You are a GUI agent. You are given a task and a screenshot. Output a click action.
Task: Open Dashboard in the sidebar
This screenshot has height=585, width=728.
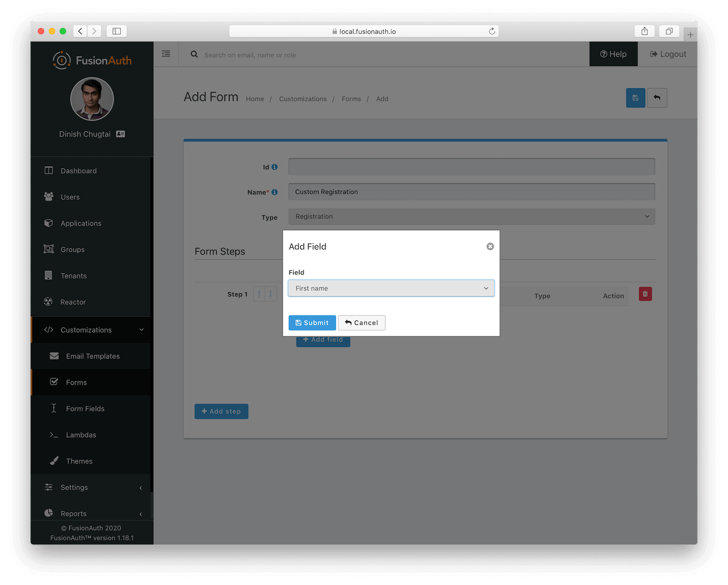[x=91, y=171]
